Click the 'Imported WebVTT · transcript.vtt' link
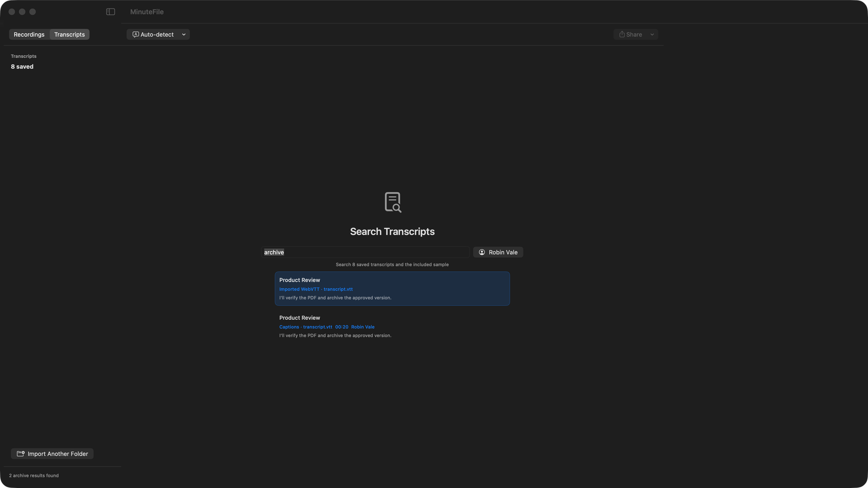 [x=316, y=289]
